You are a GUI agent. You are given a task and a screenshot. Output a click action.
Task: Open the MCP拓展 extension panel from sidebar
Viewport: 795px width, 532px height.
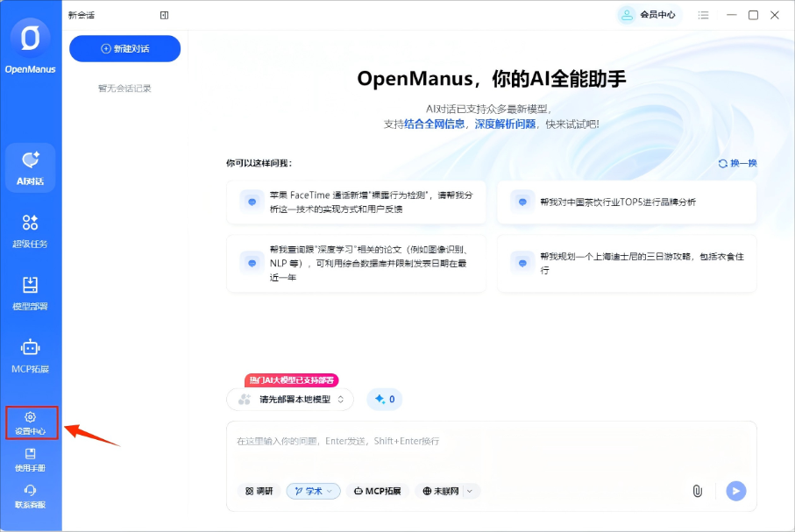coord(31,353)
